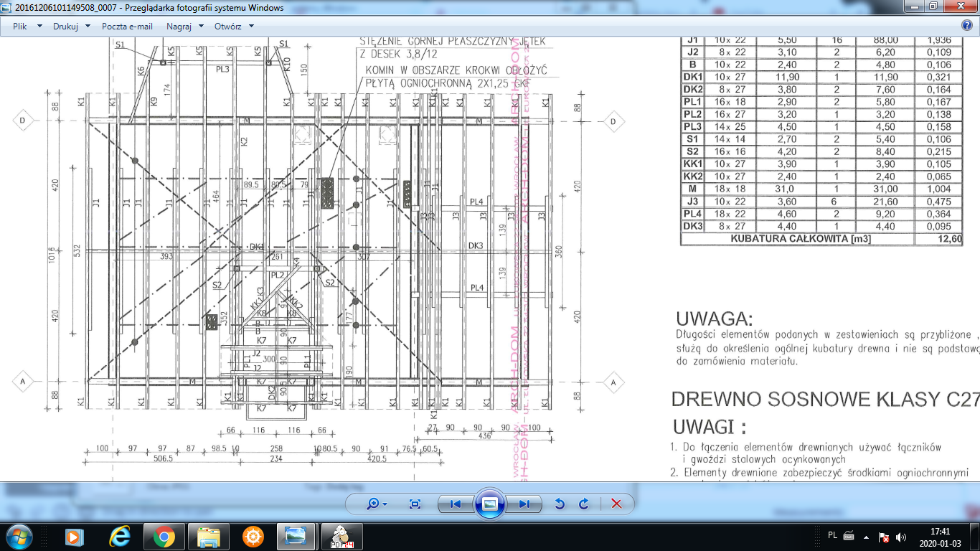Go to the next photo

coord(524,504)
